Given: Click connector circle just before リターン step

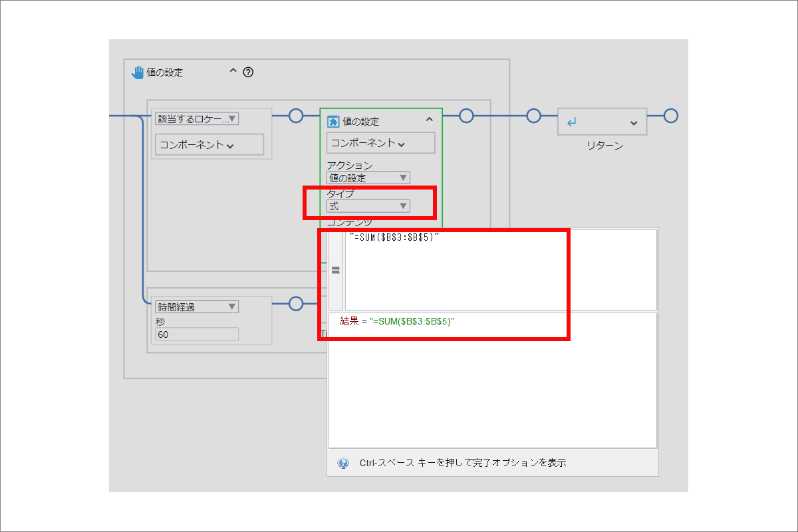Looking at the screenshot, I should pos(533,116).
